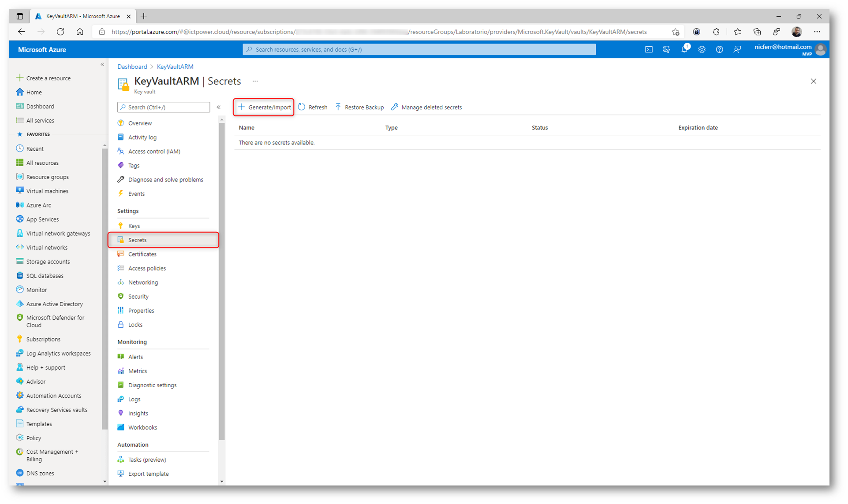Open the feedback icon in header
This screenshot has height=504, width=848.
pyautogui.click(x=737, y=50)
